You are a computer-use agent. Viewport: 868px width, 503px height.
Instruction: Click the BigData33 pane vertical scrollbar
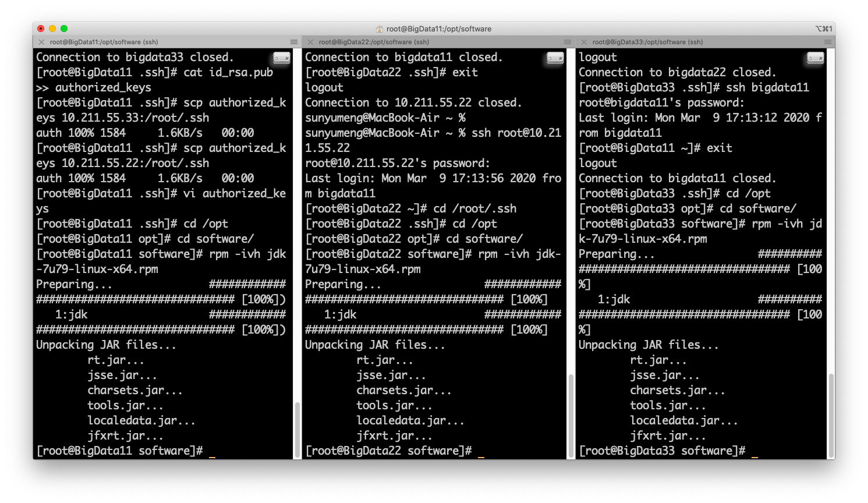[x=831, y=416]
